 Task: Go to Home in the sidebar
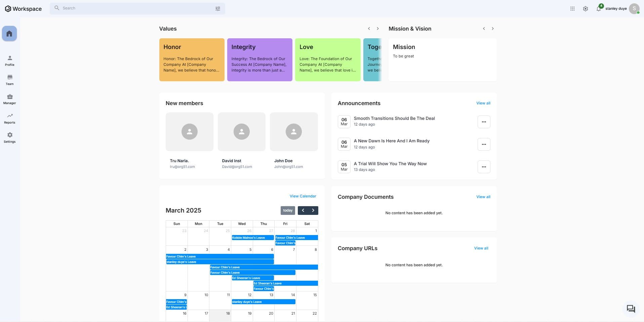[x=9, y=34]
